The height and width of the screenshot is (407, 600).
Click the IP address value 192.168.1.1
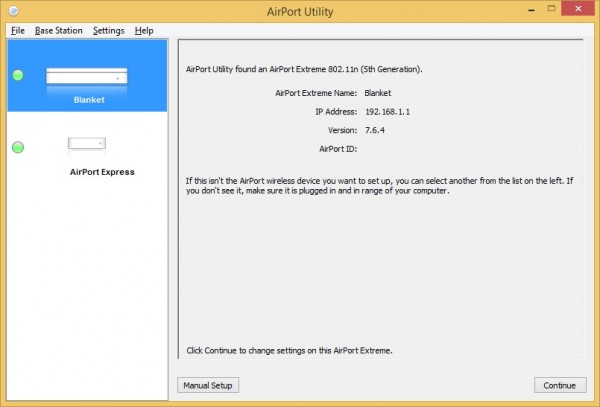(387, 112)
